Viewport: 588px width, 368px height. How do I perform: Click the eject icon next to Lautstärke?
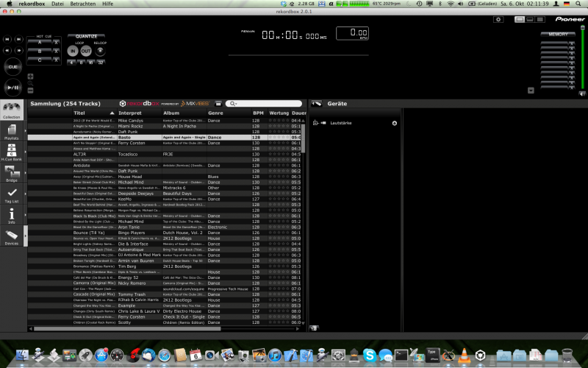[x=395, y=123]
